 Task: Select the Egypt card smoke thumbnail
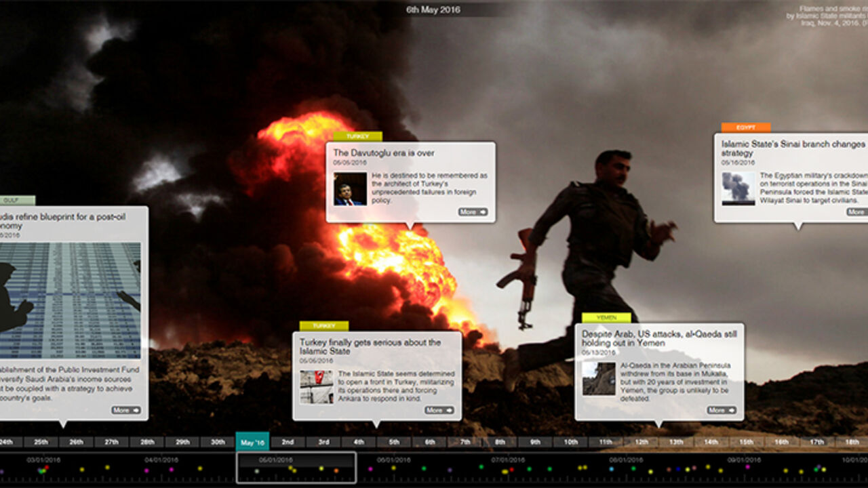click(x=738, y=188)
